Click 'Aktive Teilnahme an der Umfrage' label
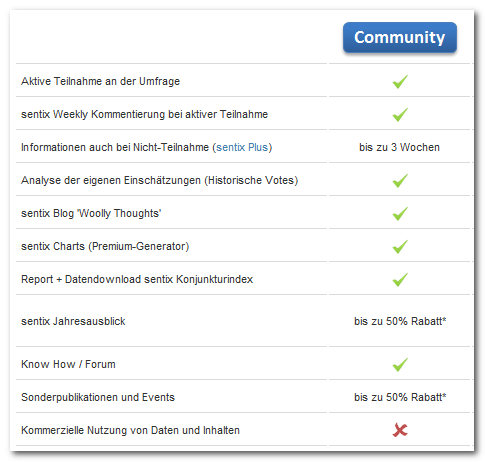485x462 pixels. click(x=100, y=81)
